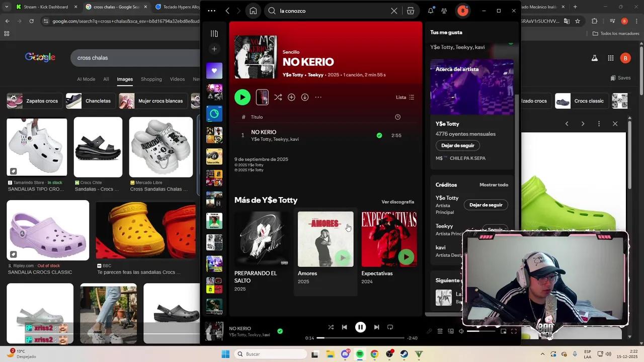Toggle liked checkmark on NO KERIO track row
The image size is (644, 362).
pyautogui.click(x=379, y=135)
